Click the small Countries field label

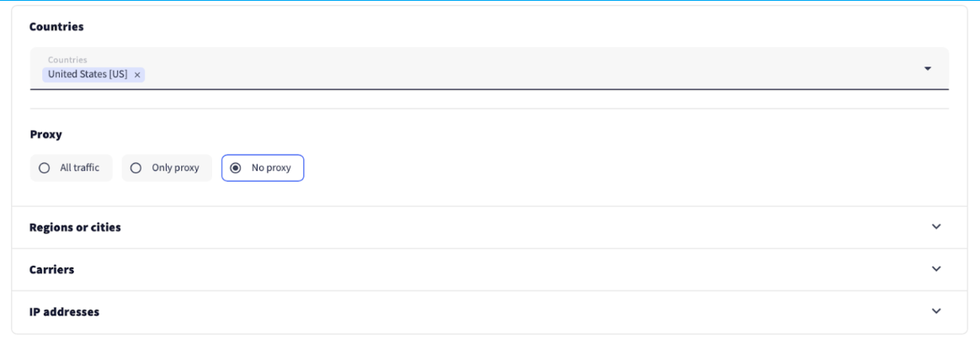click(67, 60)
